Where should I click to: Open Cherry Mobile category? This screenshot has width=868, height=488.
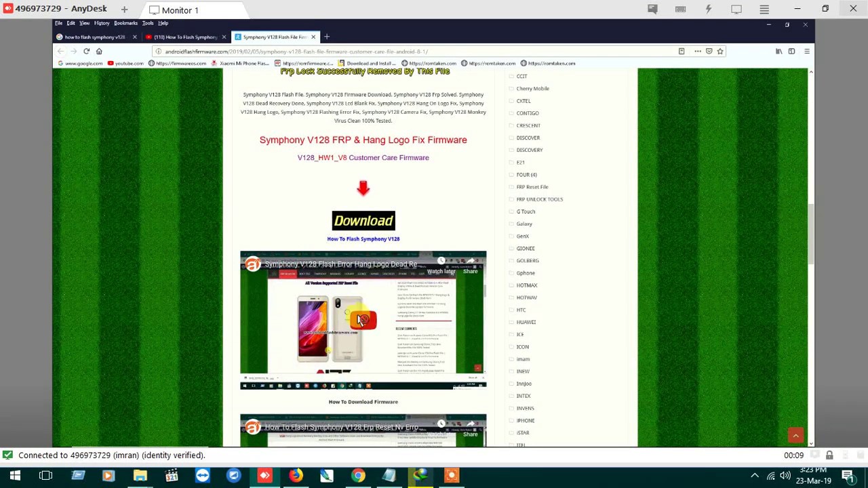(x=532, y=88)
